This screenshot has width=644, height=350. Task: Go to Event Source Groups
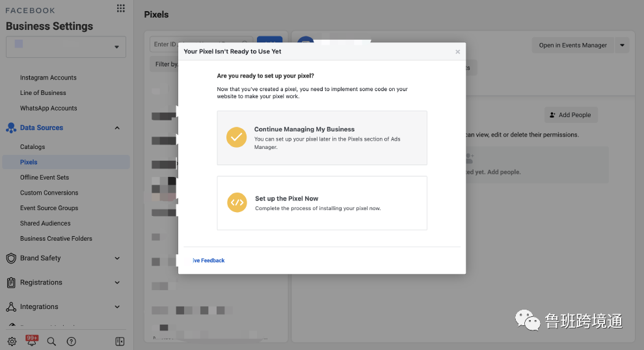click(49, 208)
